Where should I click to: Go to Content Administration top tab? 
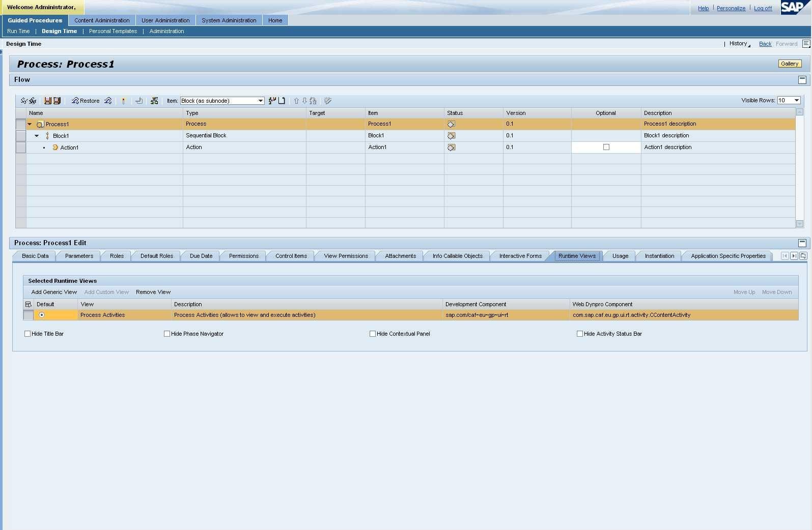tap(102, 20)
